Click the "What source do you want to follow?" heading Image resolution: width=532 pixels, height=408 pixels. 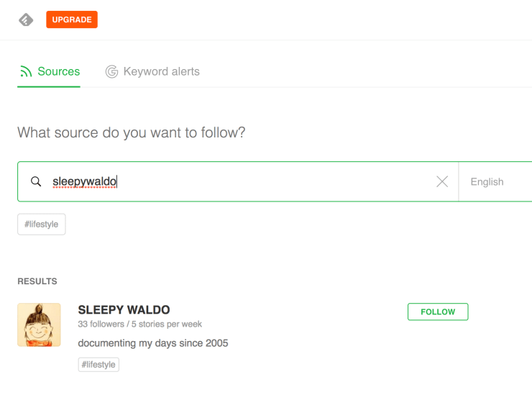(x=132, y=133)
